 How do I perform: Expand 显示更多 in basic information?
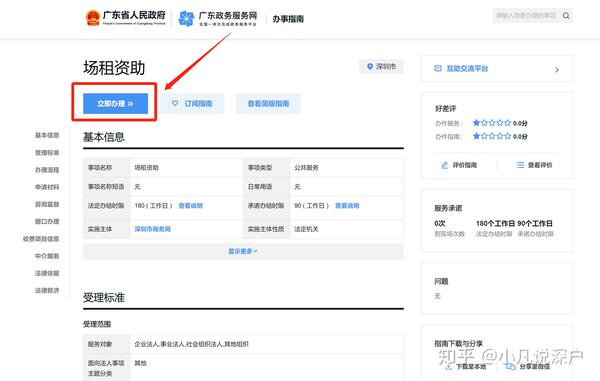pos(243,251)
